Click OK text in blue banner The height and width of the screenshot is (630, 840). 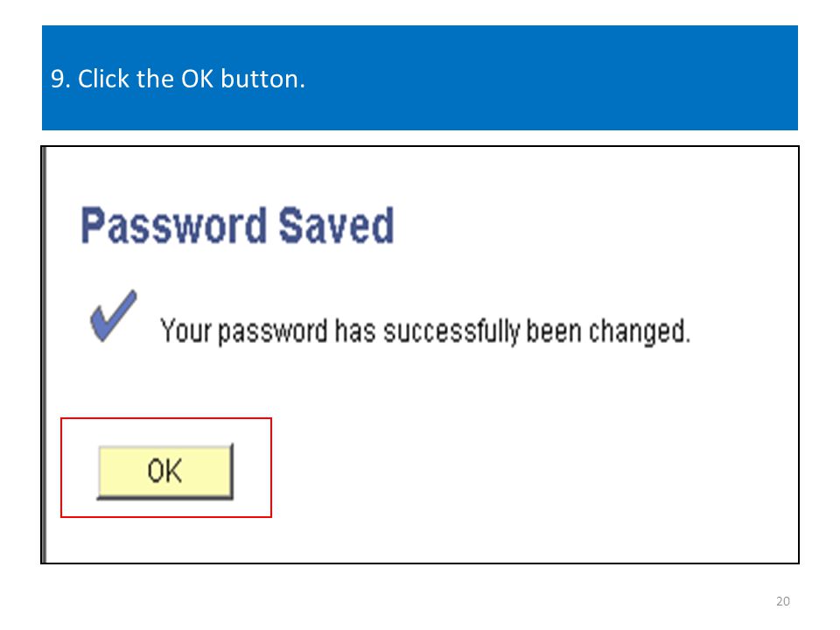click(x=197, y=79)
